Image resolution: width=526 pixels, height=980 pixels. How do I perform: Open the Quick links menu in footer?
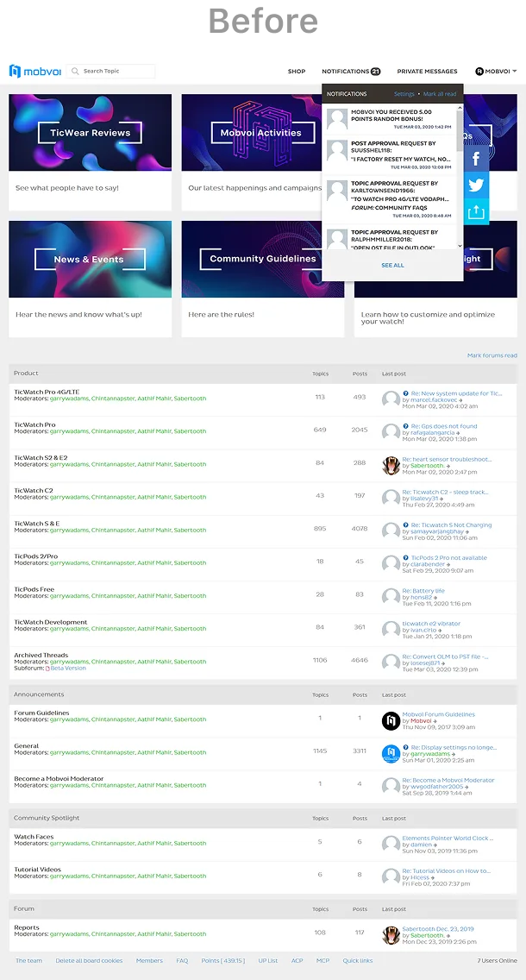click(x=357, y=961)
